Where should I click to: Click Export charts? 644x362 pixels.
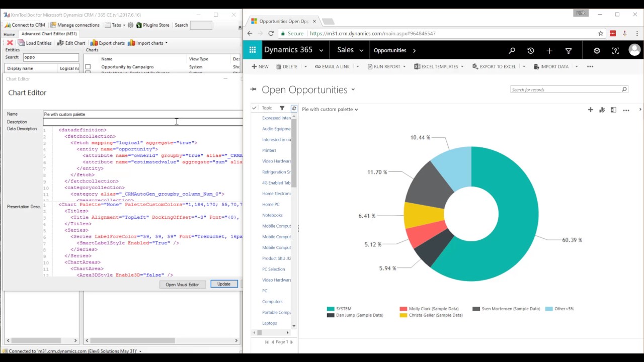[x=108, y=43]
